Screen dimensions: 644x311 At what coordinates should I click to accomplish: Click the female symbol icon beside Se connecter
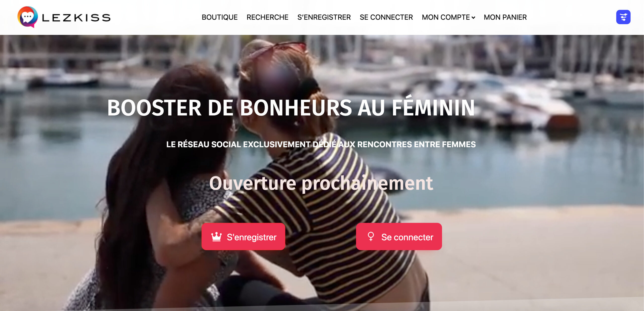click(371, 237)
